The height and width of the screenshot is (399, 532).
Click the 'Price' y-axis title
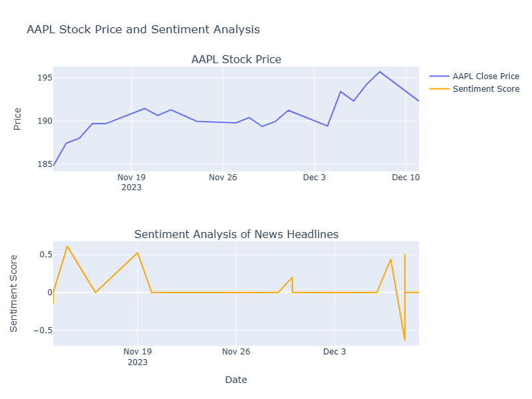[x=17, y=118]
